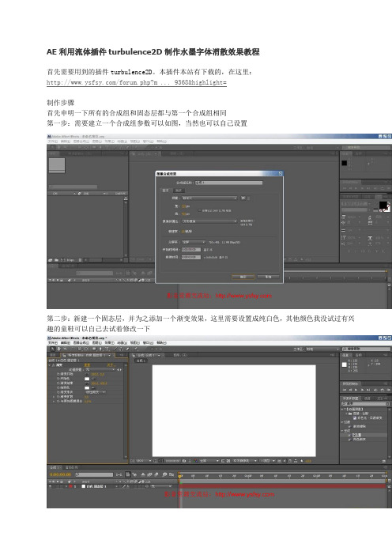
Task: Open the preset dropdown in composition settings dialog
Action: (x=209, y=198)
